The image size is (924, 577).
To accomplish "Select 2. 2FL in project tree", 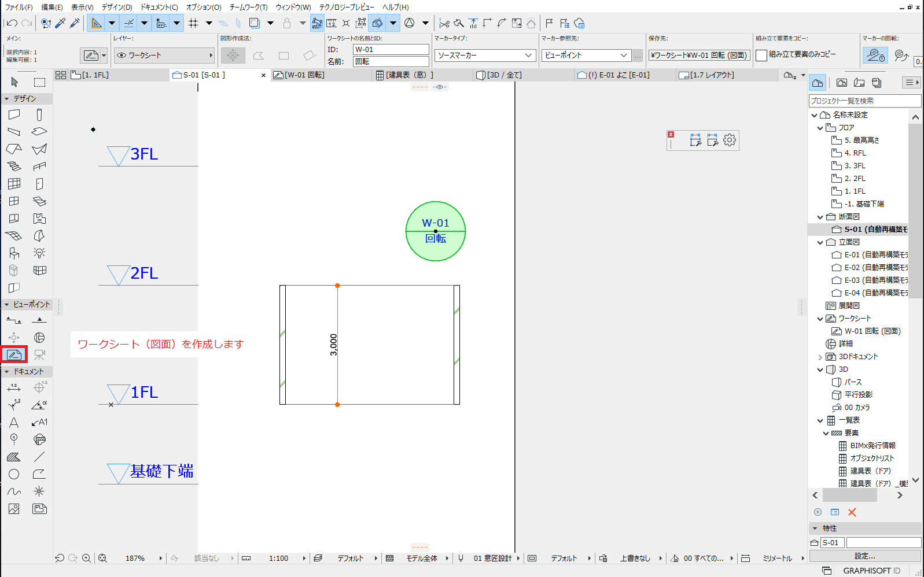I will click(x=855, y=179).
